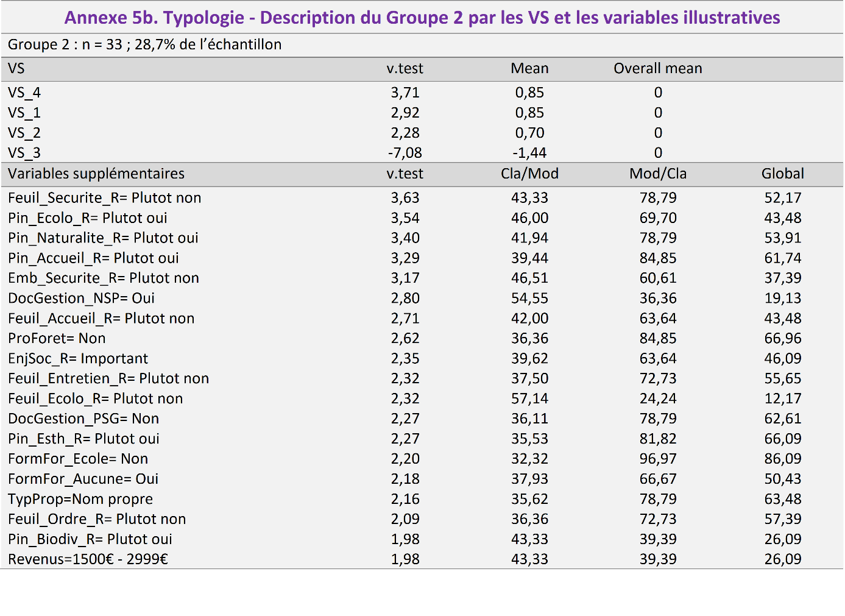Click Mod/Cla value '96,97'
This screenshot has width=845, height=616.
(658, 459)
